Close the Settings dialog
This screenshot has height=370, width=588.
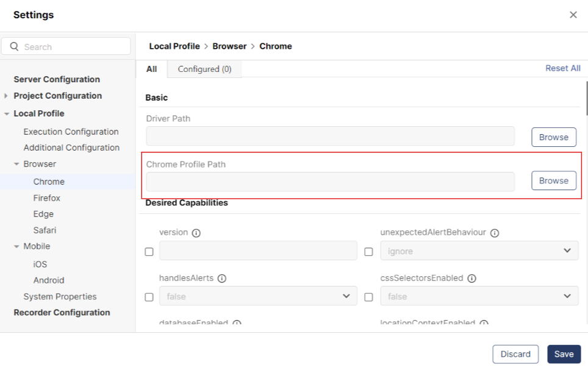[573, 15]
